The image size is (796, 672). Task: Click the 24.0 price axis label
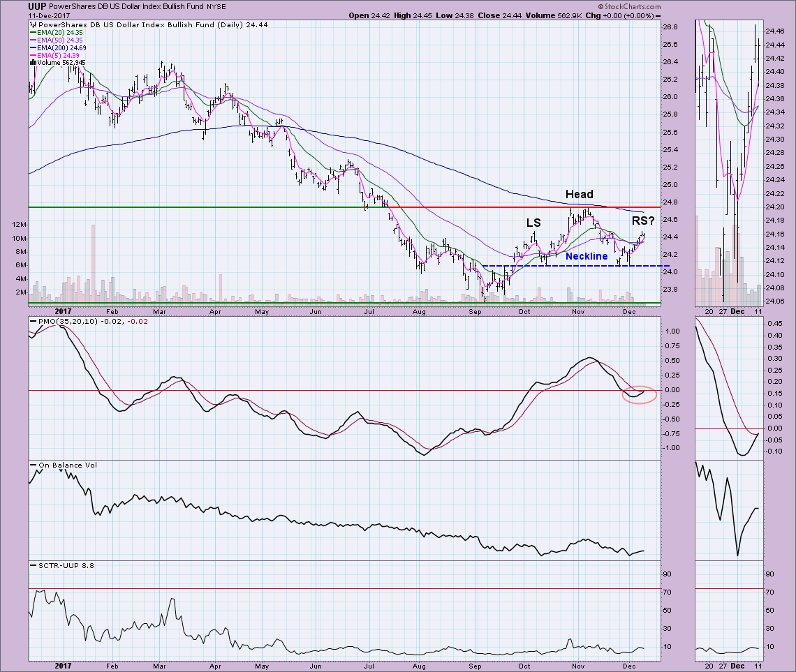tap(670, 272)
